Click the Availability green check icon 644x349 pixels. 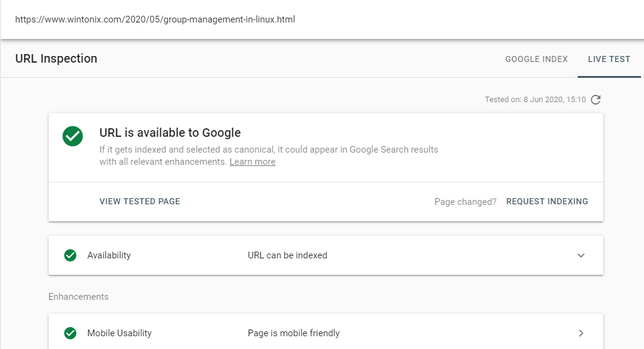coord(70,255)
